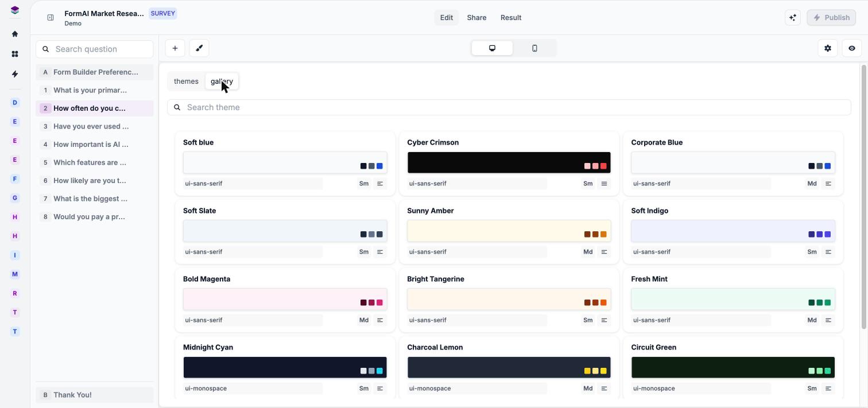The width and height of the screenshot is (868, 408).
Task: Click the search icon in question search
Action: pyautogui.click(x=46, y=49)
